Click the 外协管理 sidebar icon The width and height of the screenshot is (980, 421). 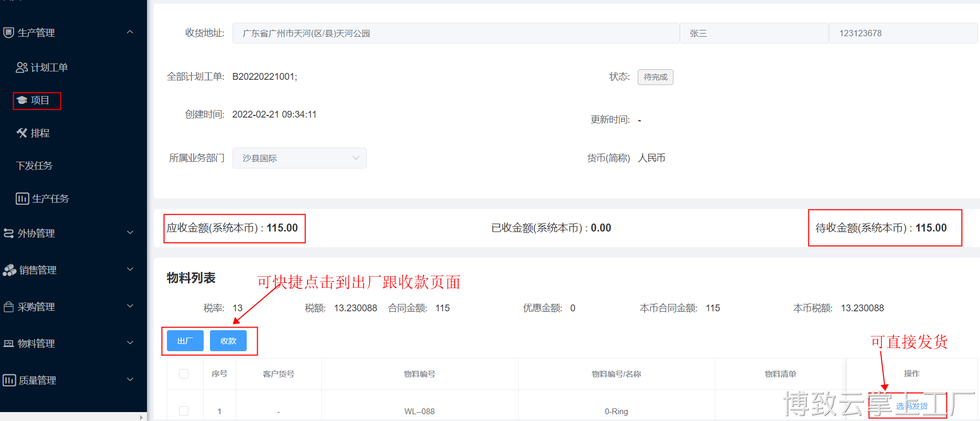8,233
